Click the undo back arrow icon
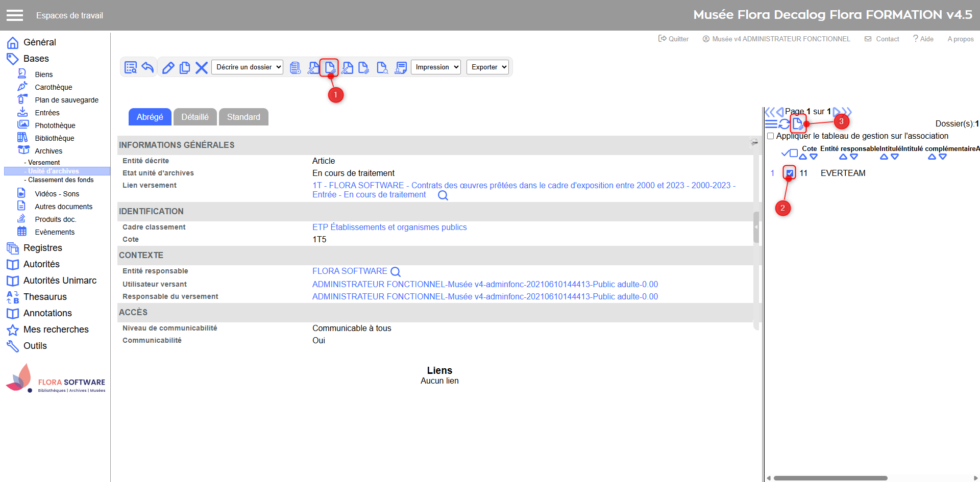 point(148,67)
